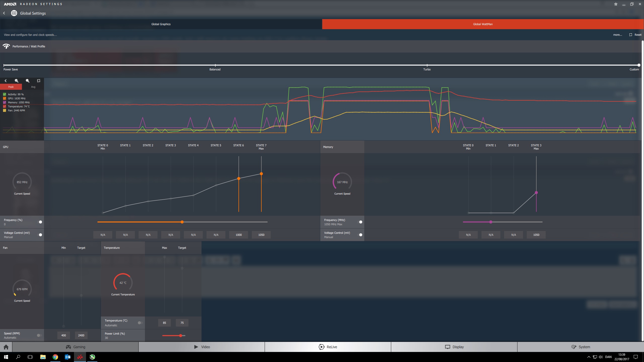Toggle the Memory checkbox in the graph legend
Viewport: 644px width, 362px height.
pyautogui.click(x=5, y=102)
